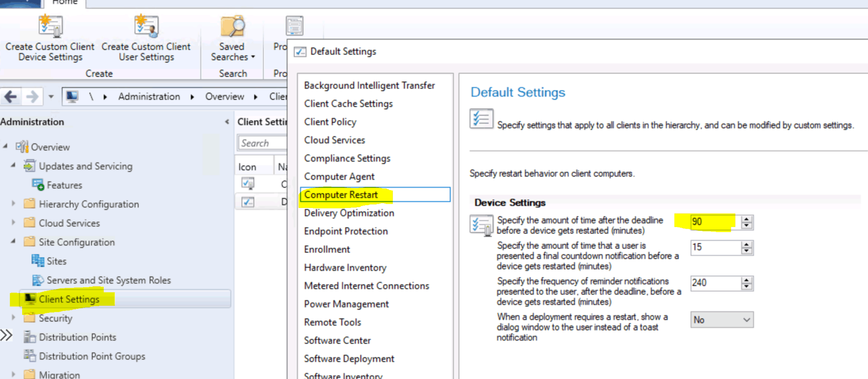Click Create Custom Client User Settings icon
Viewport: 868px width, 379px height.
pyautogui.click(x=146, y=27)
